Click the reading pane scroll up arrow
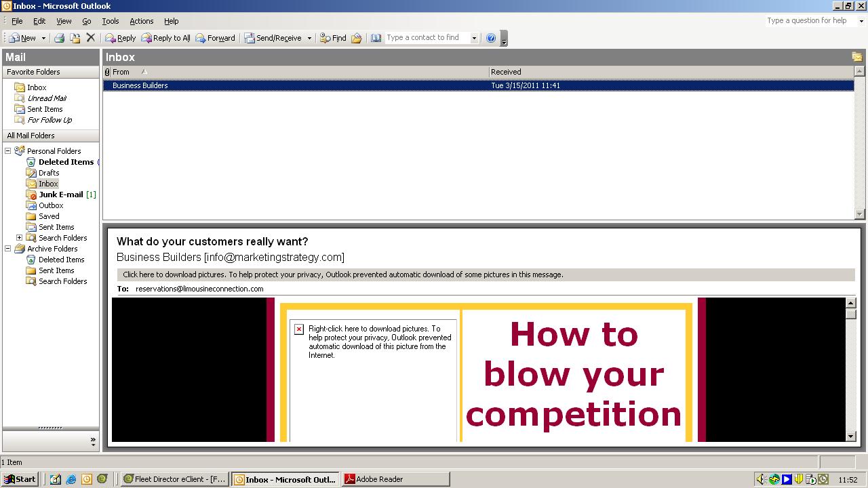 click(x=850, y=303)
